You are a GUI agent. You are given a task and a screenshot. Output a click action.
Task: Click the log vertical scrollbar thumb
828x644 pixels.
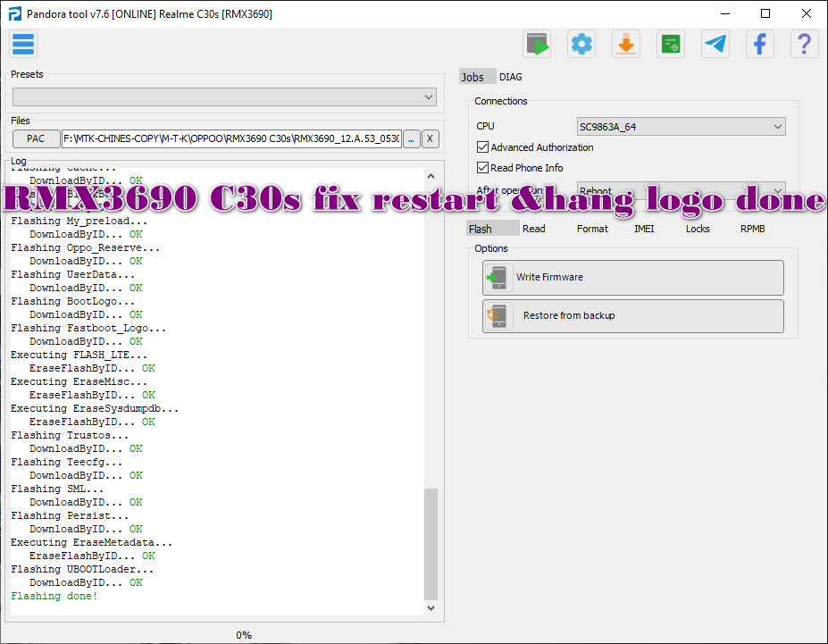pos(431,544)
